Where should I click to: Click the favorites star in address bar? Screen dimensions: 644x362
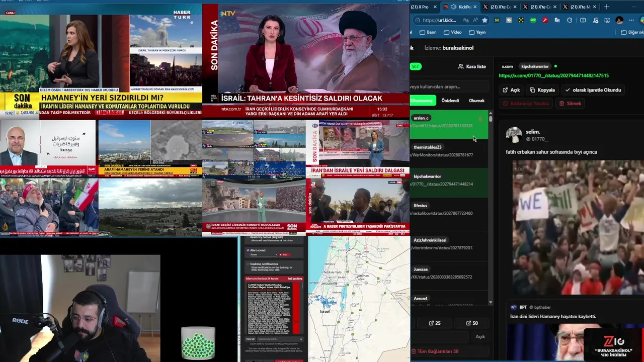(x=485, y=20)
